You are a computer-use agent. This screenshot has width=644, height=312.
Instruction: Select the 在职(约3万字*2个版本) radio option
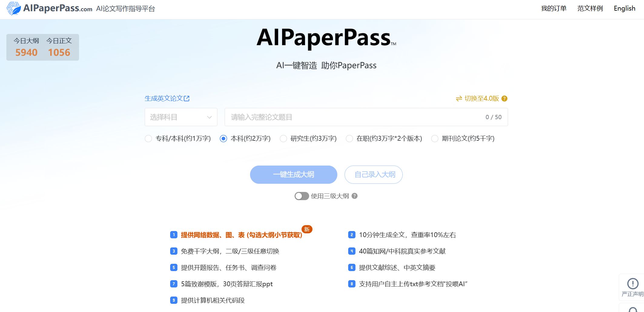pyautogui.click(x=349, y=139)
